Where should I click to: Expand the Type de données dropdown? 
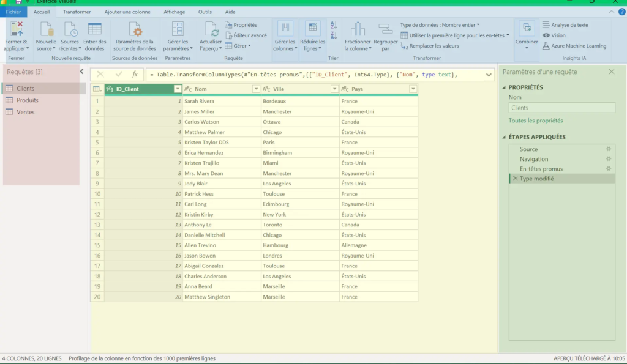[x=440, y=25]
